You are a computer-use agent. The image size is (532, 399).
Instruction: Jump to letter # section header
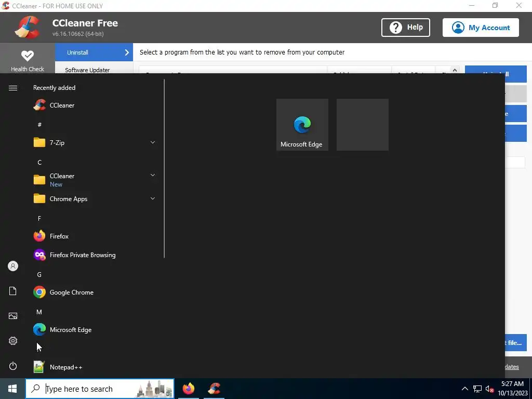point(39,125)
